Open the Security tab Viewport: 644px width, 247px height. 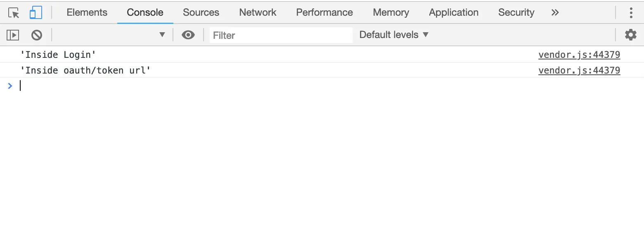[516, 13]
